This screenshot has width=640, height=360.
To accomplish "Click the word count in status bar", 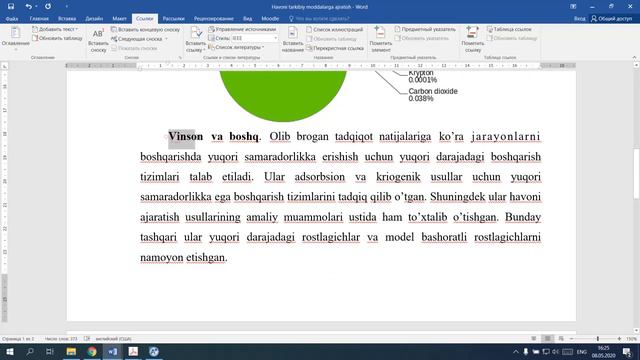I will pyautogui.click(x=61, y=339).
